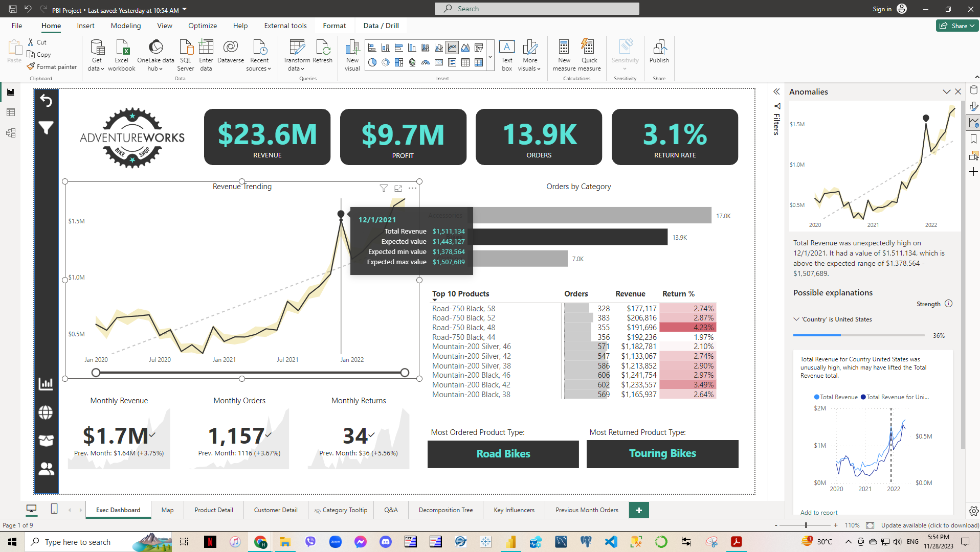
Task: Open the Modeling ribbon tab
Action: (125, 26)
